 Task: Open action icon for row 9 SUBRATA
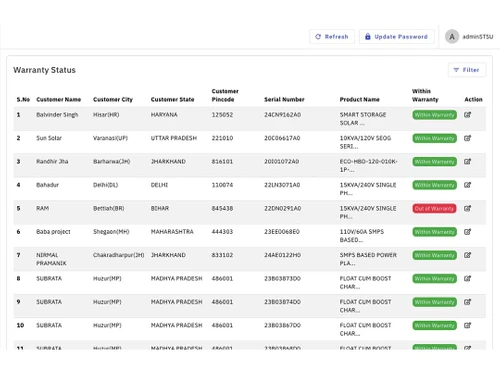tap(467, 302)
